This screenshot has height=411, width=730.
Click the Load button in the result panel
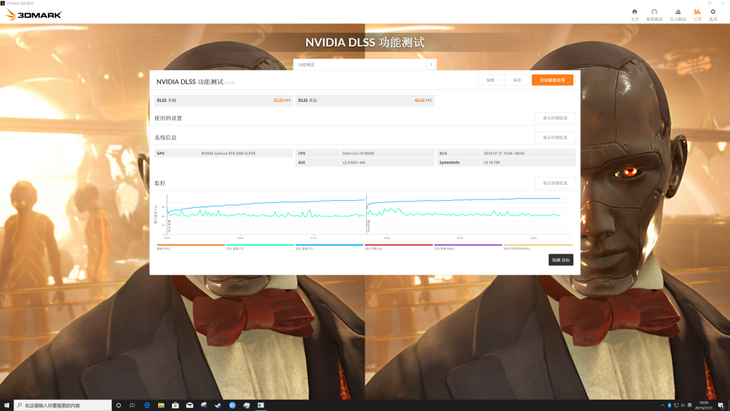point(490,80)
